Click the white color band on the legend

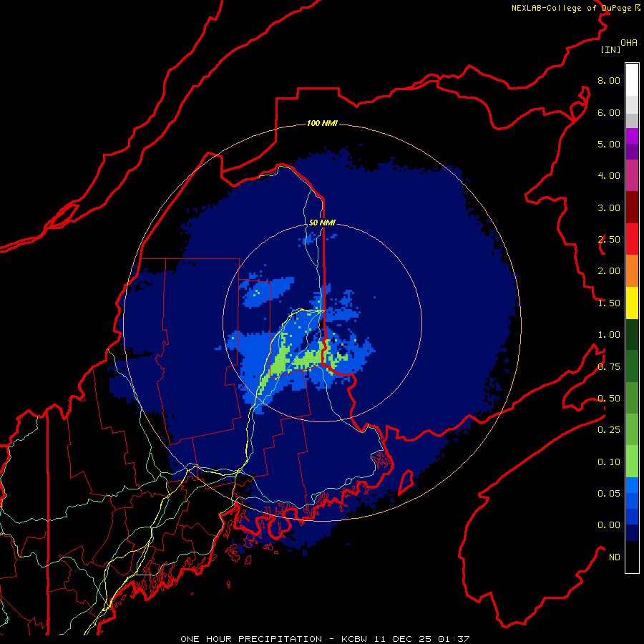pyautogui.click(x=632, y=79)
